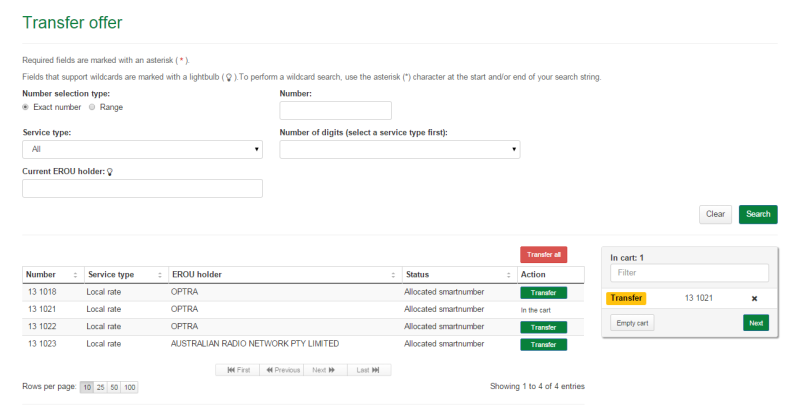Go to First page of results
800x415 pixels.
(x=238, y=370)
